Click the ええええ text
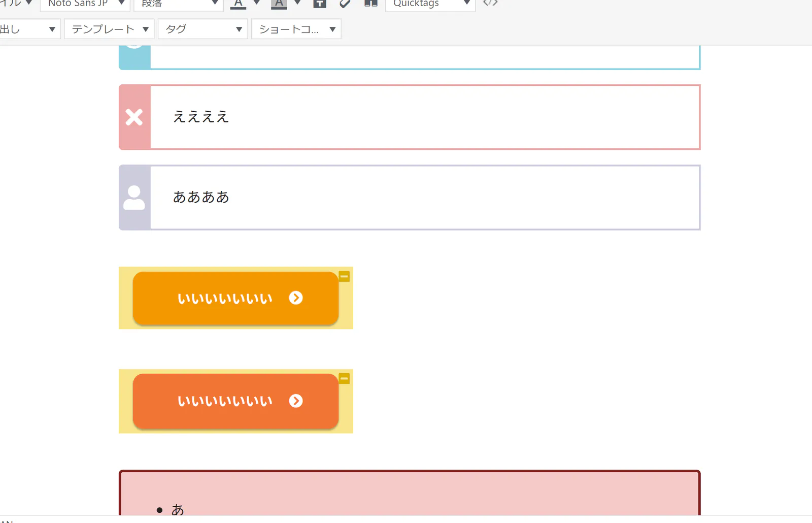 [201, 117]
